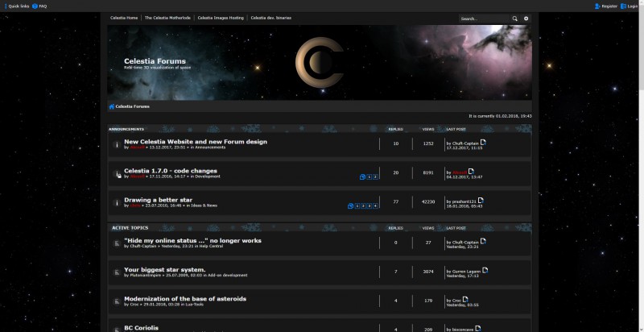Click the magnifier search button
The image size is (644, 332).
click(514, 19)
